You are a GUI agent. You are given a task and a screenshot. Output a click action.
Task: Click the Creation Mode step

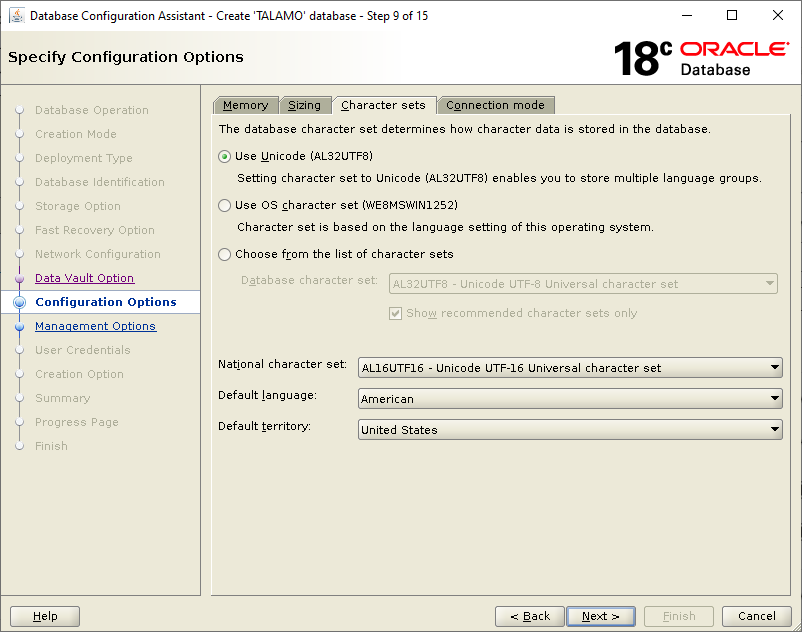tap(76, 134)
